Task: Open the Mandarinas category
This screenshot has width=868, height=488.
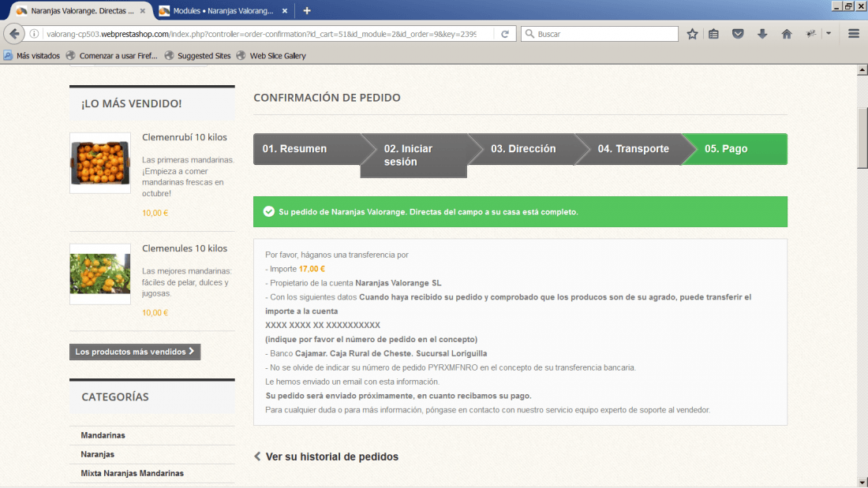Action: 103,435
